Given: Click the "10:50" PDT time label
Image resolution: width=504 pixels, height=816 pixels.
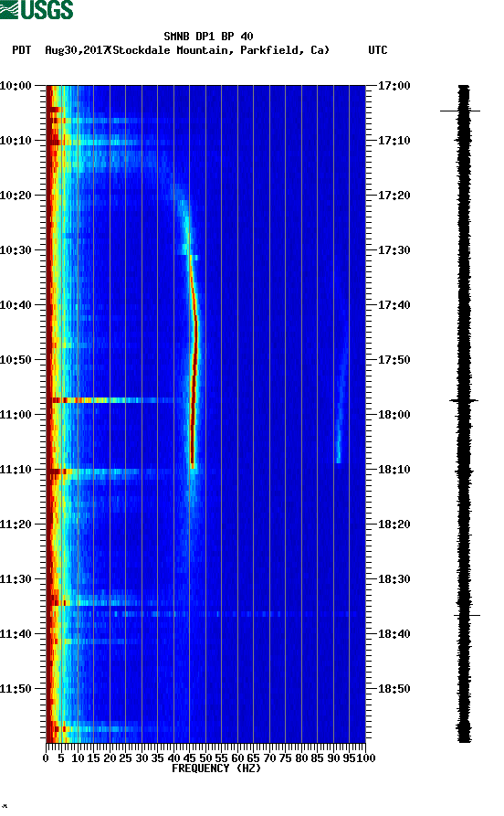Looking at the screenshot, I should 16,360.
